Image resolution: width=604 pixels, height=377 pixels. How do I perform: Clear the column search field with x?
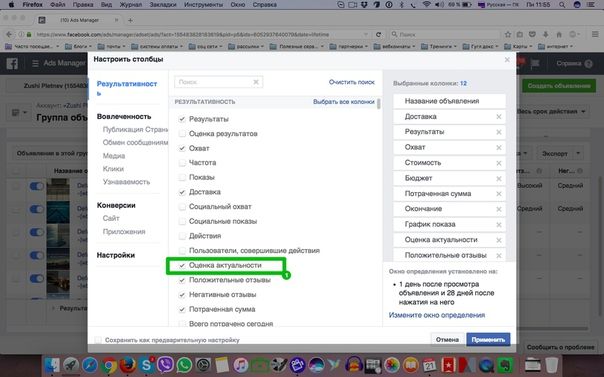pyautogui.click(x=256, y=82)
